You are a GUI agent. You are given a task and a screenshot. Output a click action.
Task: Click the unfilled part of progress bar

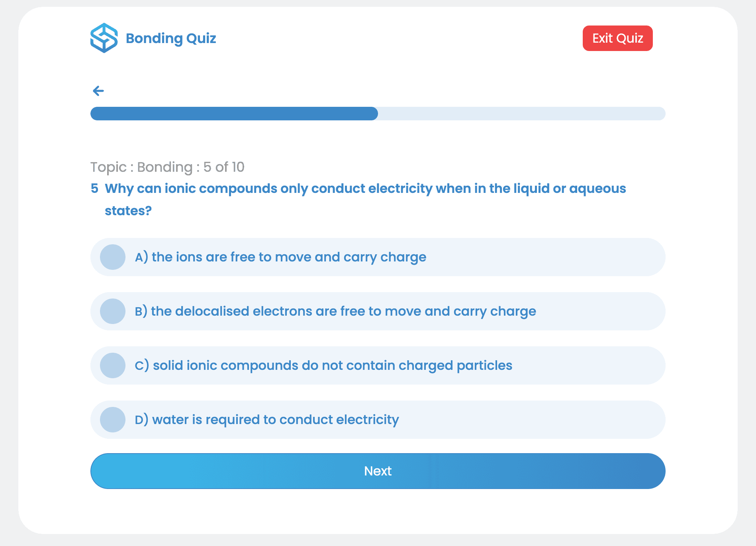pyautogui.click(x=522, y=114)
